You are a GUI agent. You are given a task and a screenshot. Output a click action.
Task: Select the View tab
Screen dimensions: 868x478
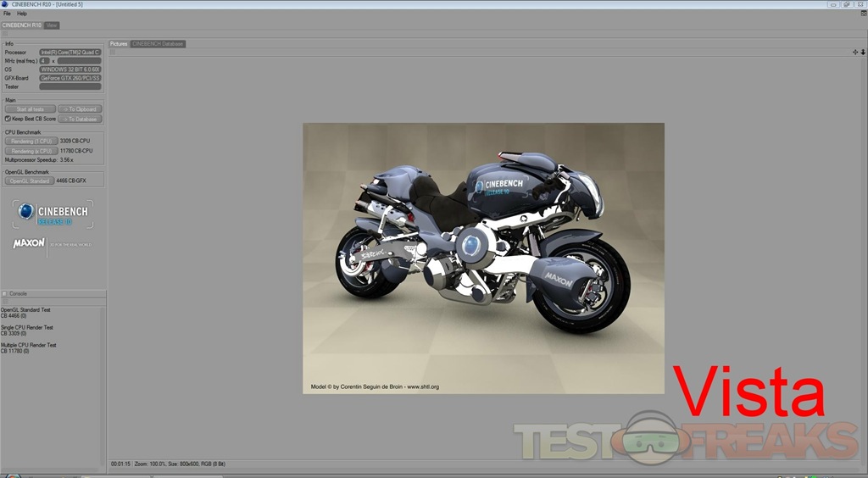pyautogui.click(x=52, y=25)
